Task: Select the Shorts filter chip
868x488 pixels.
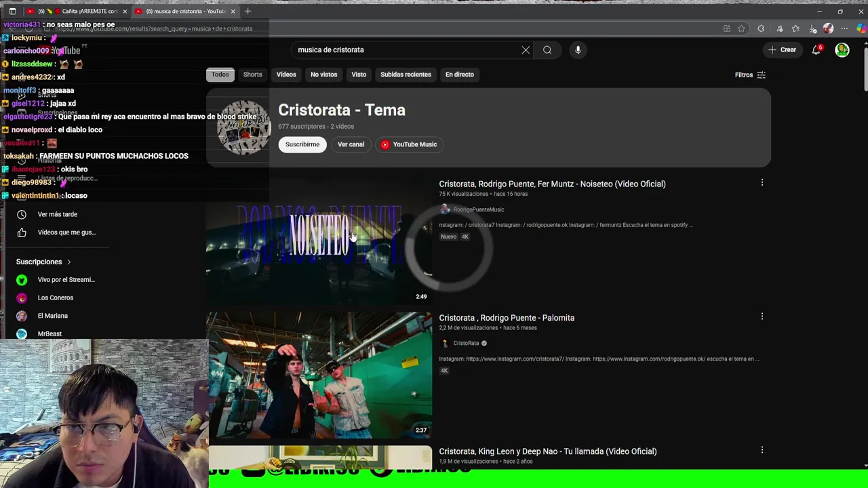Action: [252, 75]
